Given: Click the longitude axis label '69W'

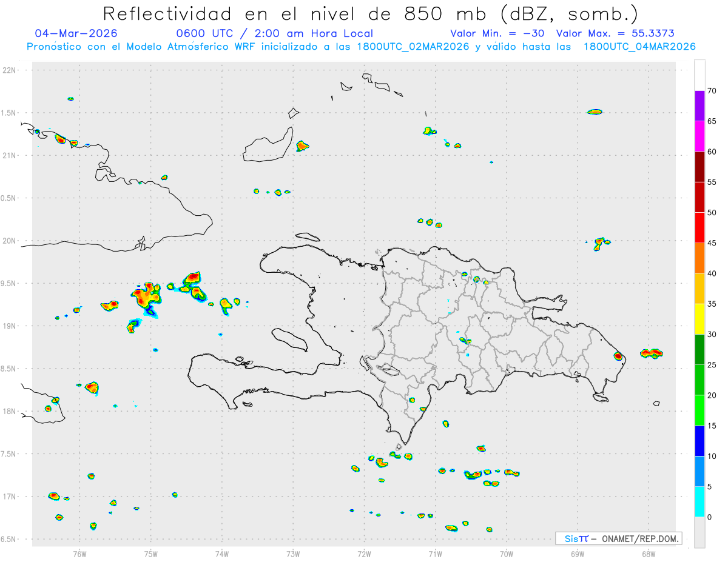Looking at the screenshot, I should point(578,553).
